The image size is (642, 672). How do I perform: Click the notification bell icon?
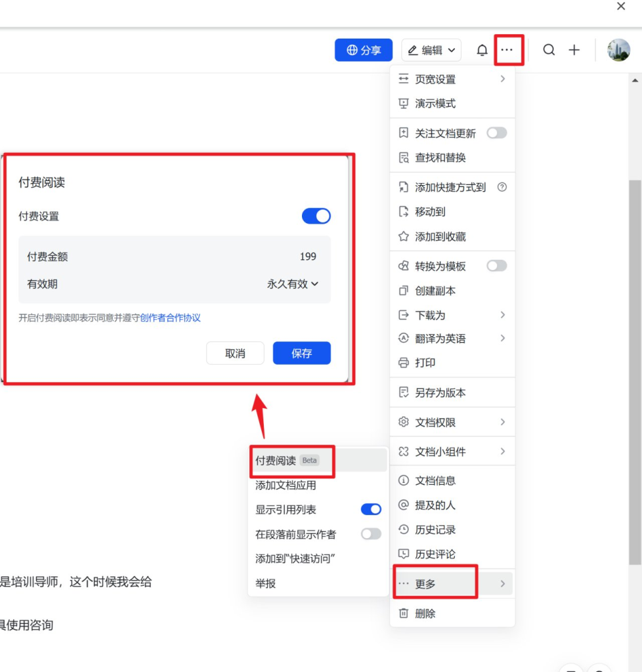(482, 50)
